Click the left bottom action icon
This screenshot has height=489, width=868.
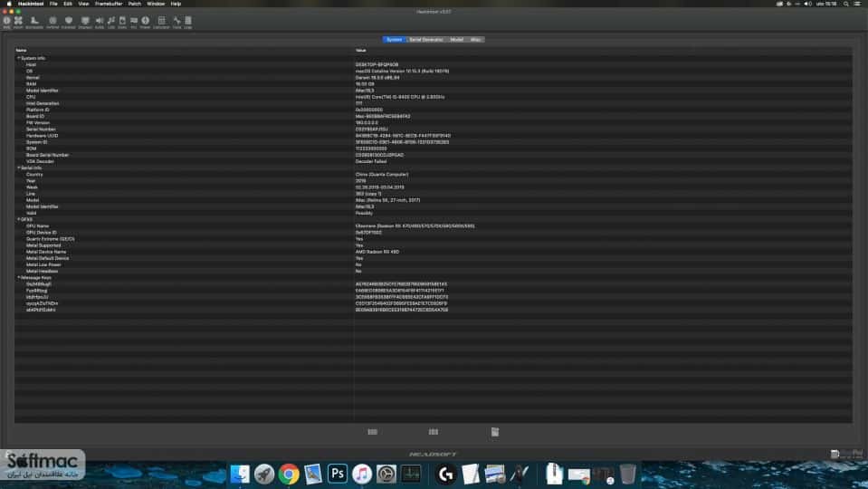[373, 432]
